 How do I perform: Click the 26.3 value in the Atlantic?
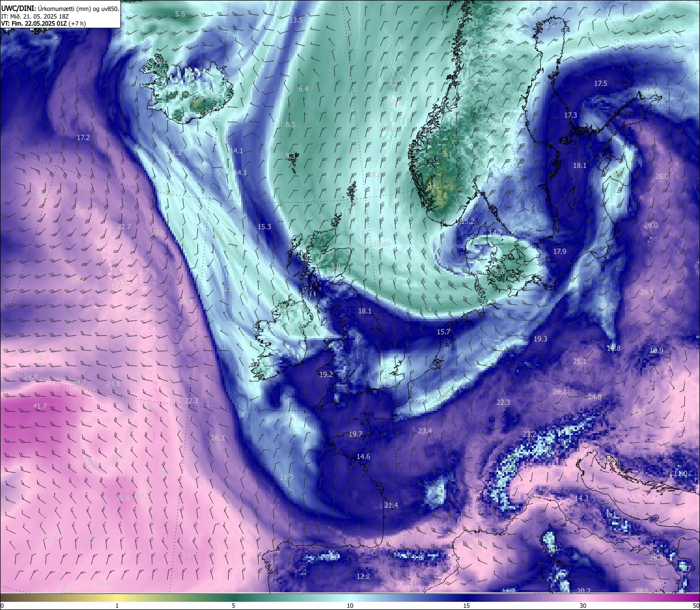point(218,438)
